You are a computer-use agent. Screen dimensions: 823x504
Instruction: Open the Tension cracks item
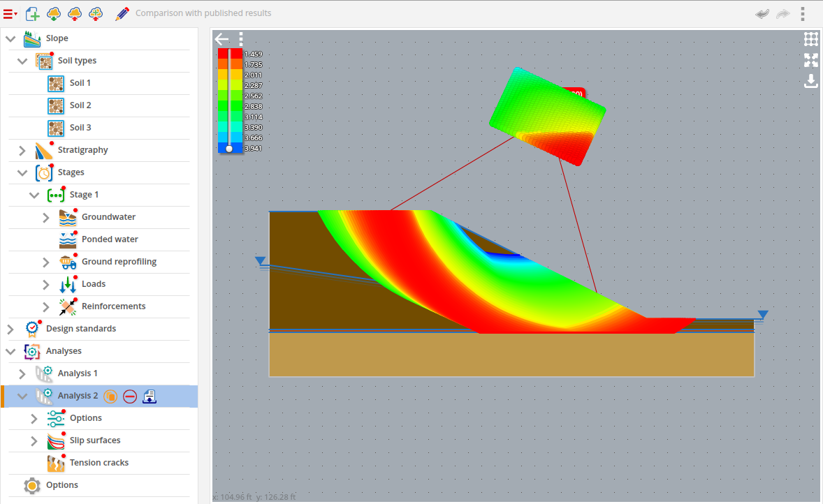click(99, 463)
